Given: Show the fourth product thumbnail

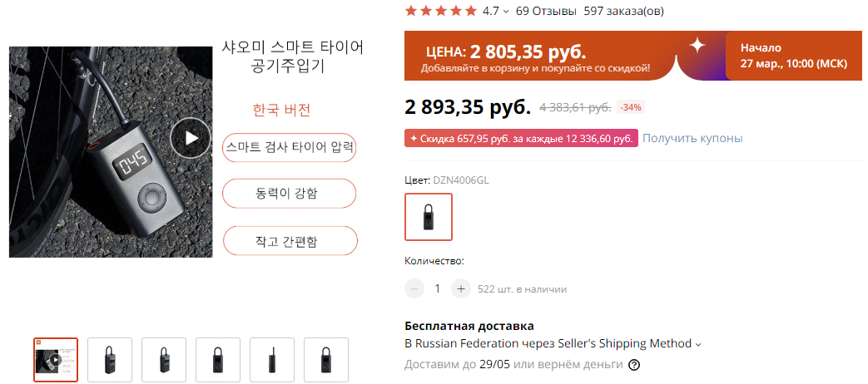Looking at the screenshot, I should pyautogui.click(x=218, y=360).
